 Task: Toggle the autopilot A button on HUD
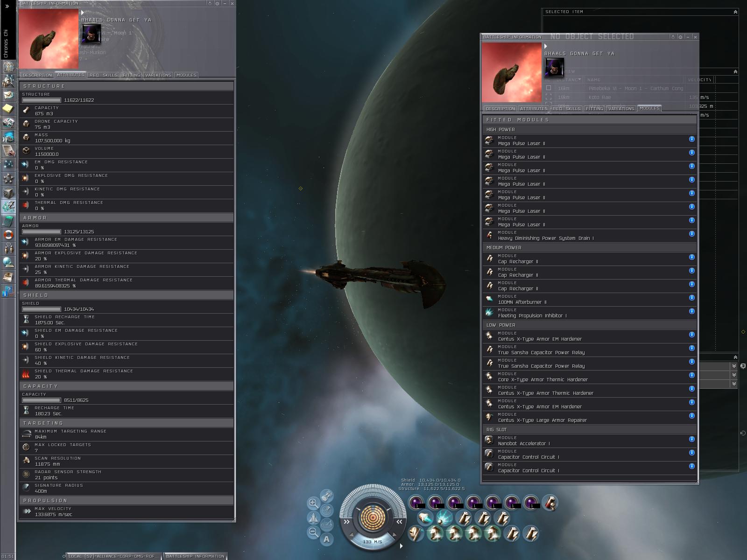[326, 539]
